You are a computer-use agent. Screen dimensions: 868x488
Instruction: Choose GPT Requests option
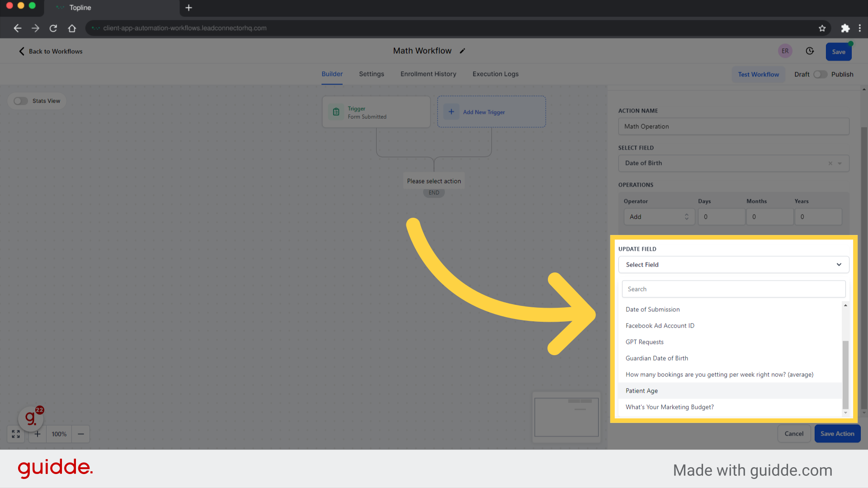(730, 342)
